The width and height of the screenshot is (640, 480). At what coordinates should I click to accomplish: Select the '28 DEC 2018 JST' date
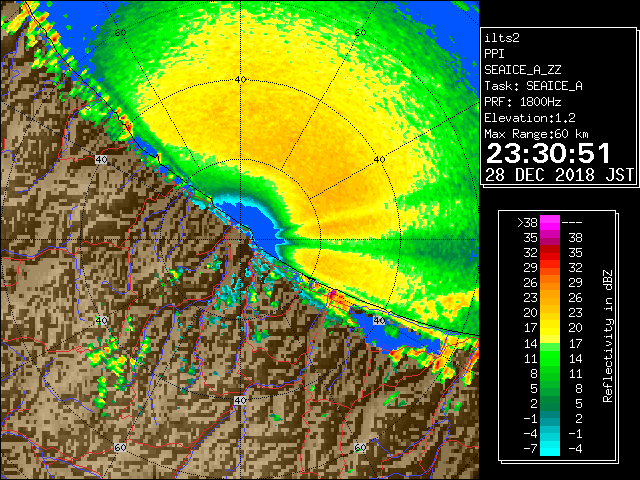click(560, 175)
